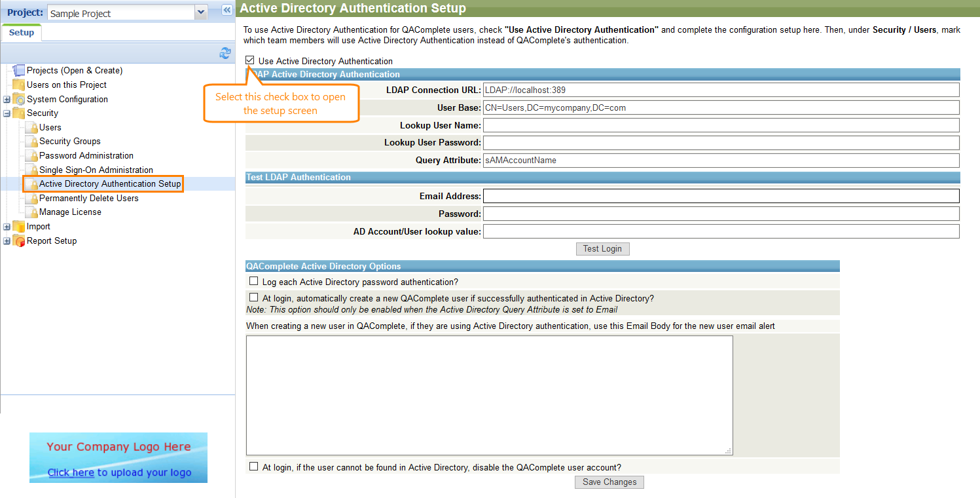The width and height of the screenshot is (980, 498).
Task: Open Manage License
Action: click(x=70, y=212)
